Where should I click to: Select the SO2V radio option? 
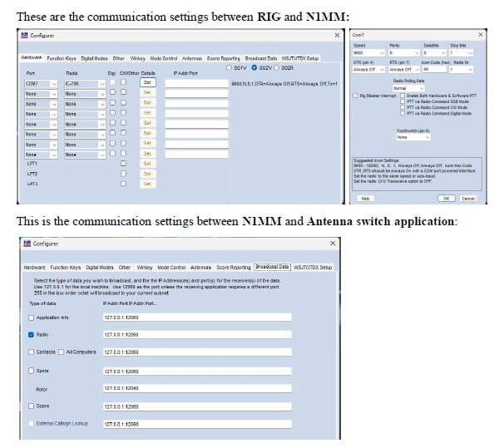254,68
